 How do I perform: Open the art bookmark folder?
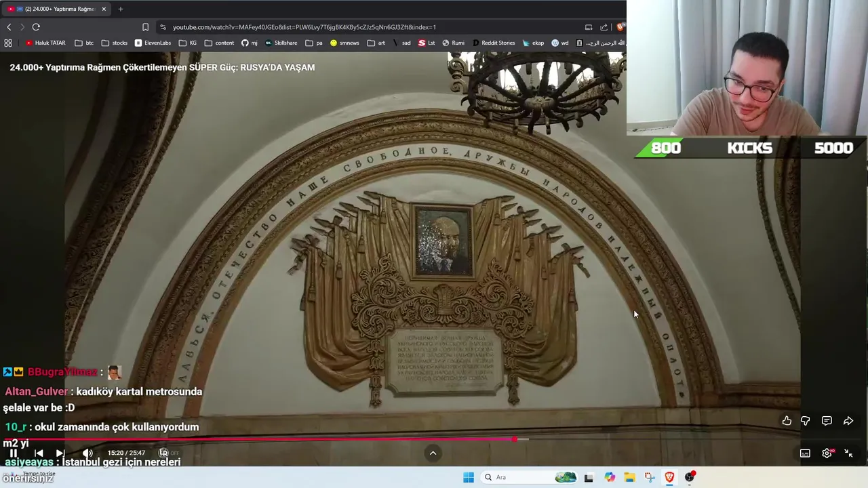pos(376,43)
